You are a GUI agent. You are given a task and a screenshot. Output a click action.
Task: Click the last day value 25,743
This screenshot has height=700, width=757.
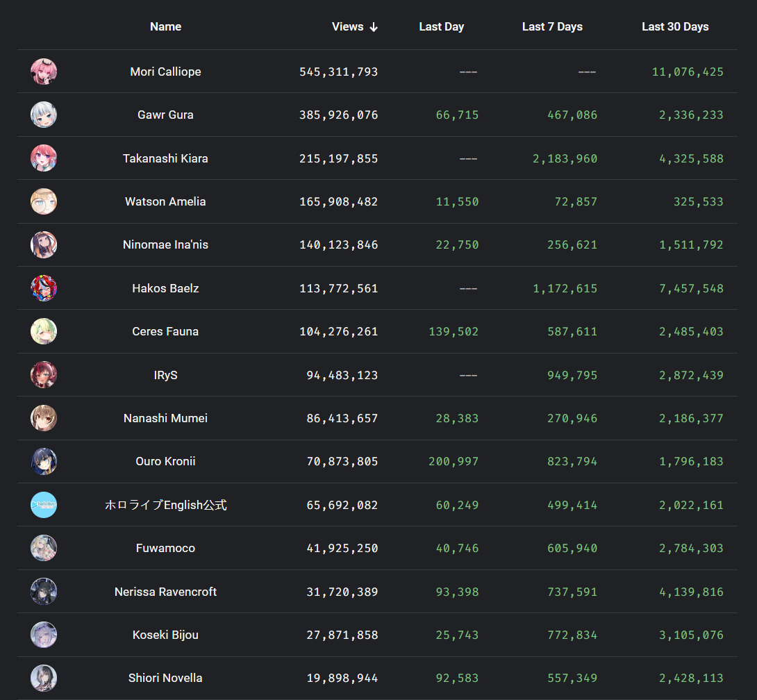pyautogui.click(x=457, y=635)
